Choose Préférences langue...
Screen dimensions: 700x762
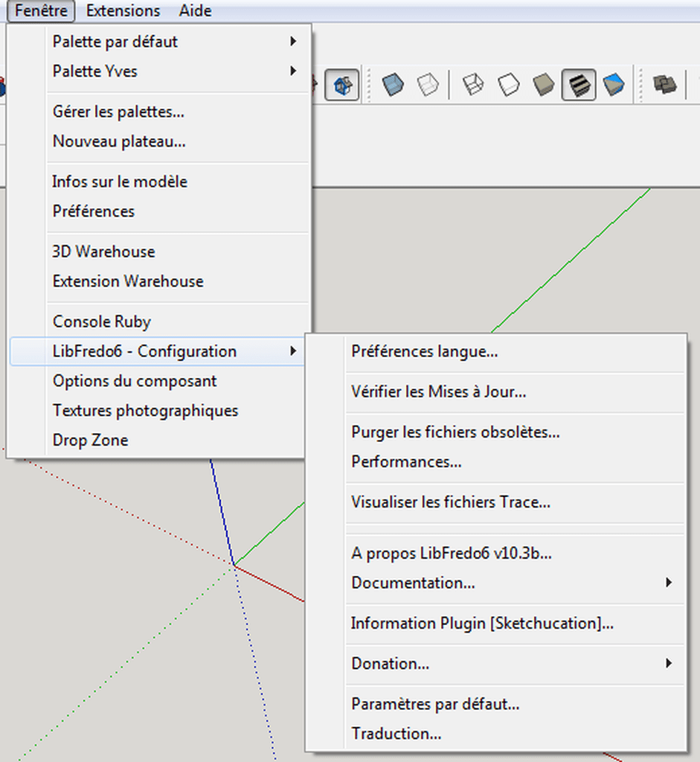click(x=496, y=351)
